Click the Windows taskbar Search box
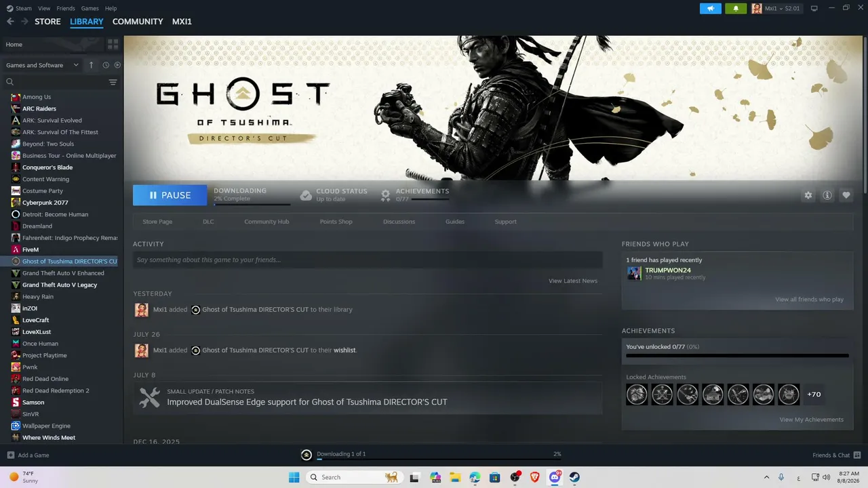The height and width of the screenshot is (488, 868). click(353, 477)
